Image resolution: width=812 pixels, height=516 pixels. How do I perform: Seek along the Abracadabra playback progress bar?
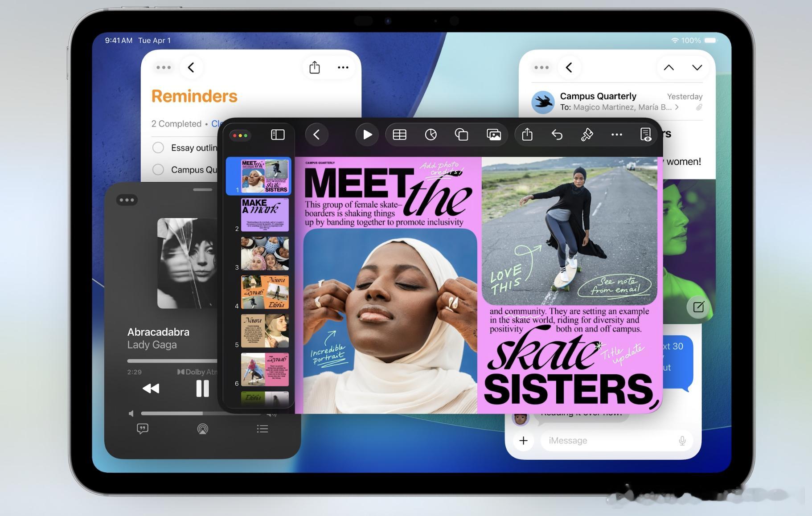[x=172, y=360]
